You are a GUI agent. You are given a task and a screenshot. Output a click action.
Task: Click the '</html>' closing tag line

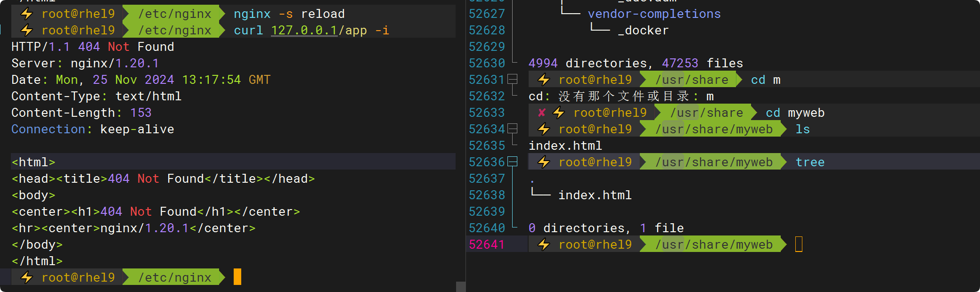click(x=37, y=261)
